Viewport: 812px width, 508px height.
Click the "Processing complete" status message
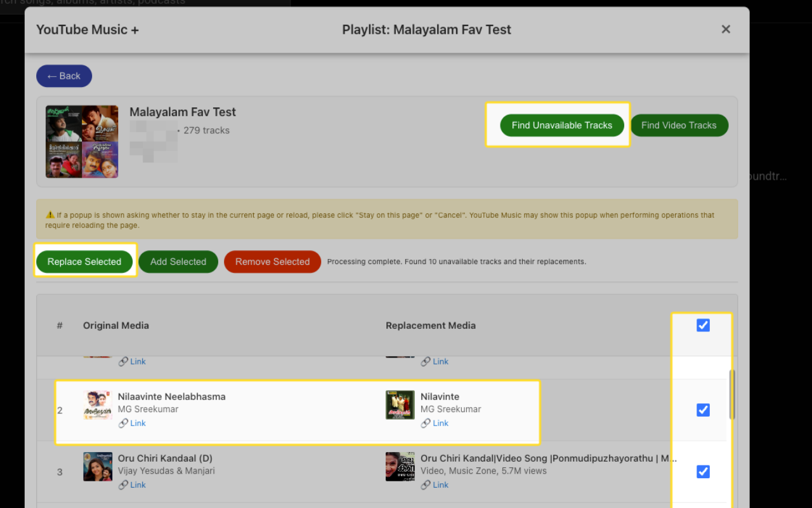(457, 262)
